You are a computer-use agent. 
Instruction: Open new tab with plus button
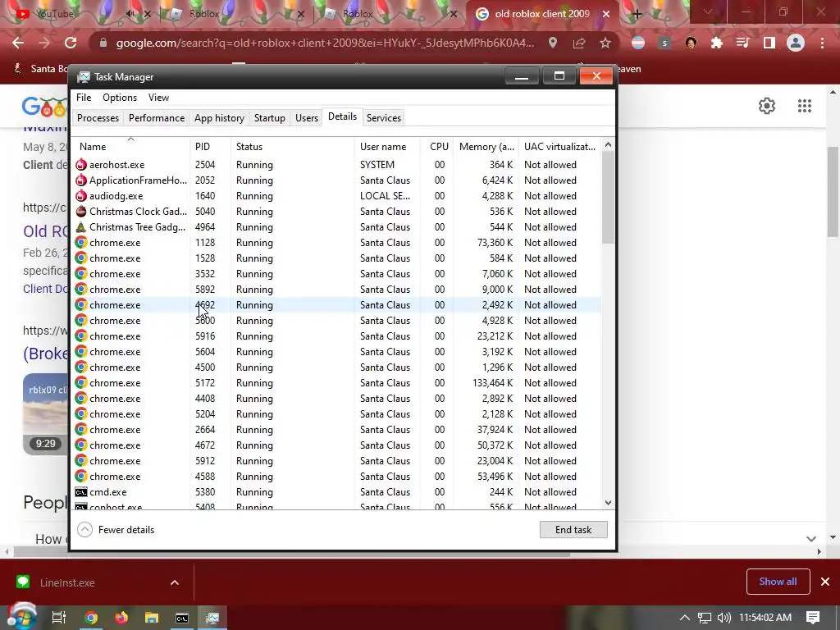[x=637, y=14]
